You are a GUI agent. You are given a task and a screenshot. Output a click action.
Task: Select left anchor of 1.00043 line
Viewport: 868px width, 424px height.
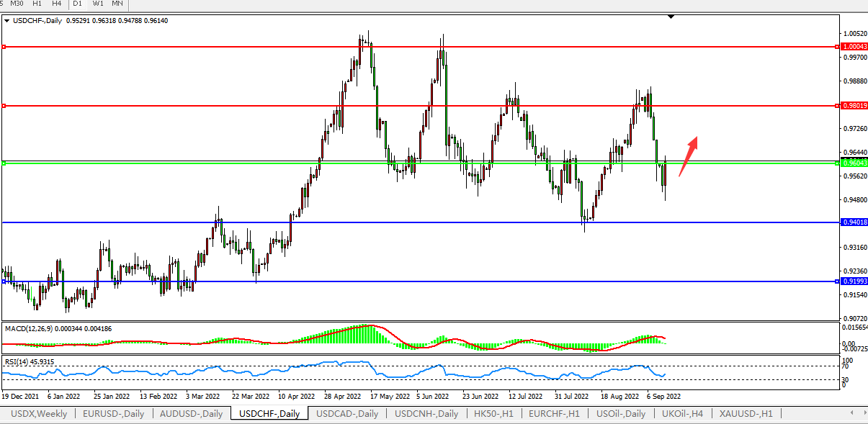tap(4, 47)
